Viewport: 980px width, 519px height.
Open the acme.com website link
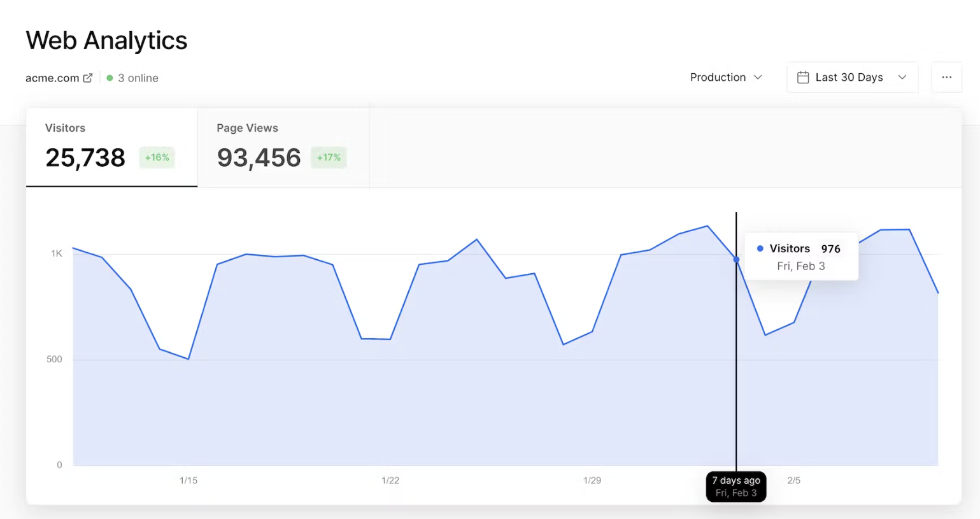52,78
